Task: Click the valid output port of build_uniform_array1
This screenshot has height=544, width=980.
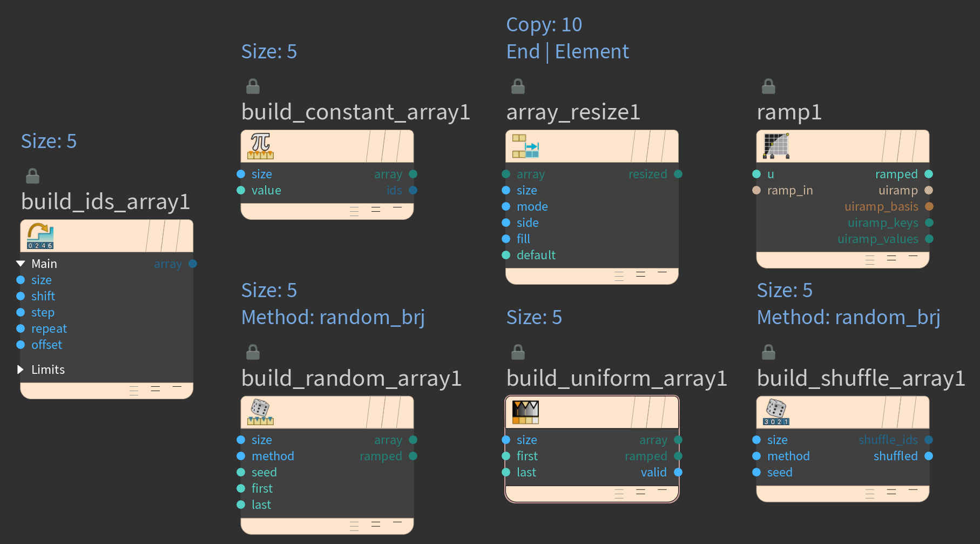Action: [x=678, y=472]
